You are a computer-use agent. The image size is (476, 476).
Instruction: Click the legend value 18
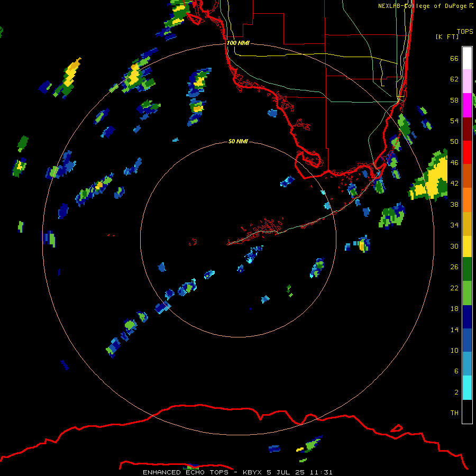tap(454, 309)
